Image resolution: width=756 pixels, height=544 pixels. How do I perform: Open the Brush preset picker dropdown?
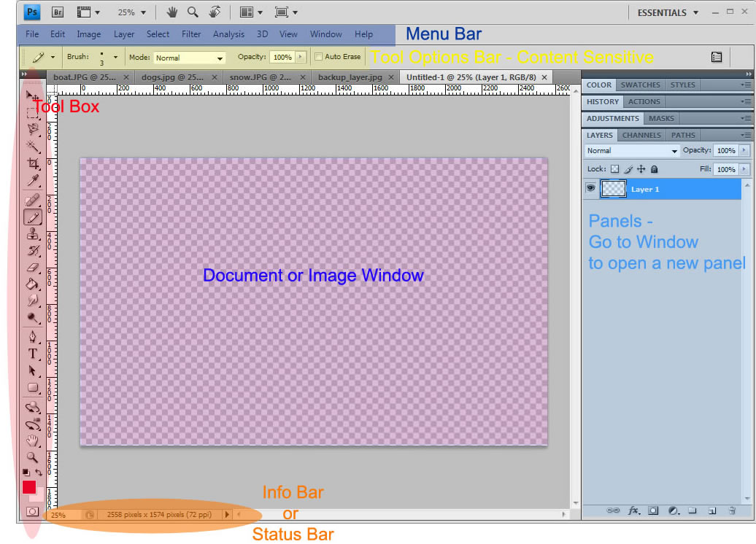coord(115,57)
